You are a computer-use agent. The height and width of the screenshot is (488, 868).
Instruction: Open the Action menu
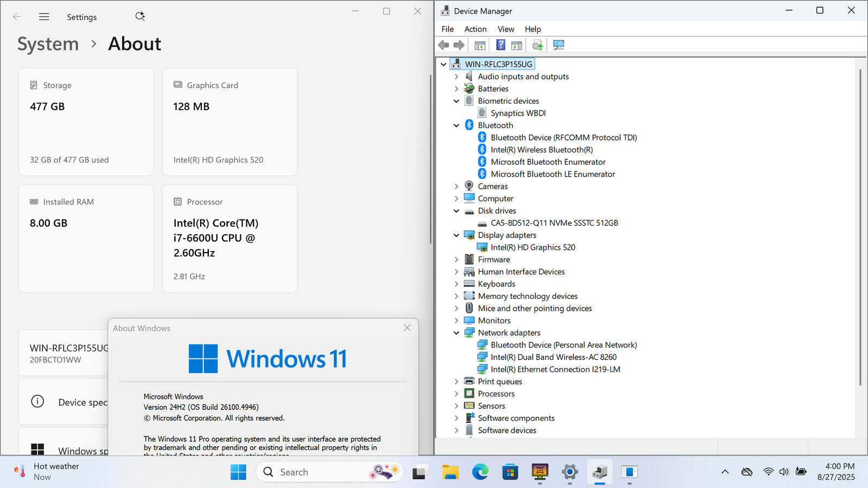pos(475,29)
